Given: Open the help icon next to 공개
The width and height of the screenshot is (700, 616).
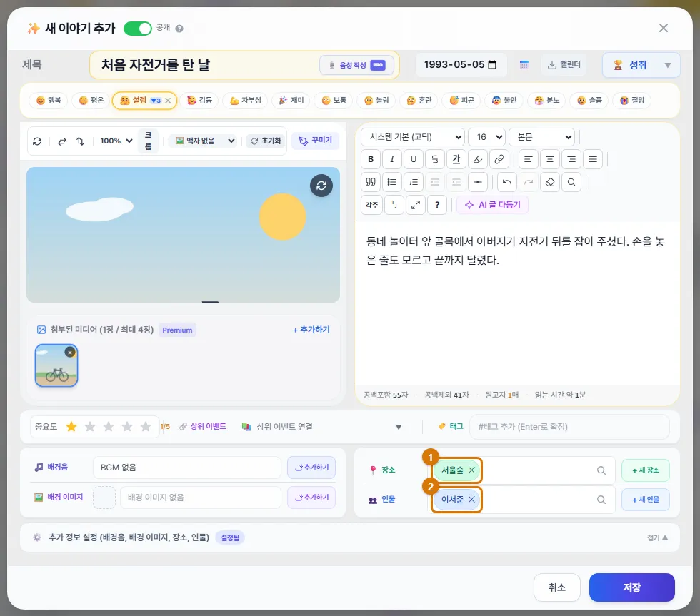Looking at the screenshot, I should (x=179, y=29).
